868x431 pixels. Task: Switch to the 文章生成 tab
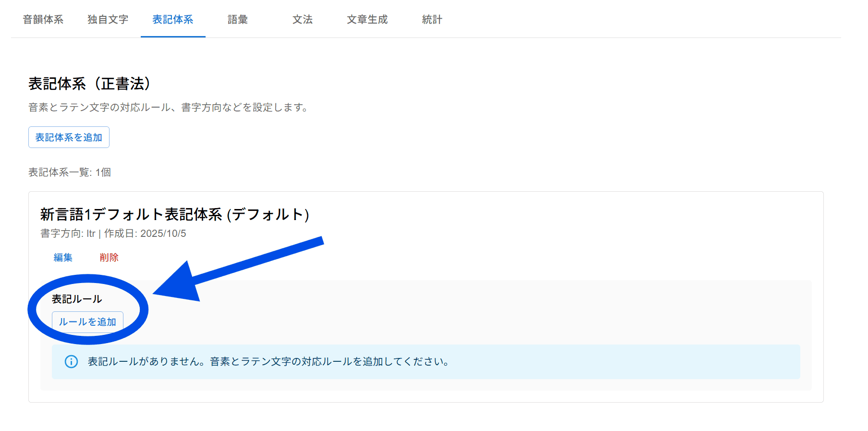(367, 20)
